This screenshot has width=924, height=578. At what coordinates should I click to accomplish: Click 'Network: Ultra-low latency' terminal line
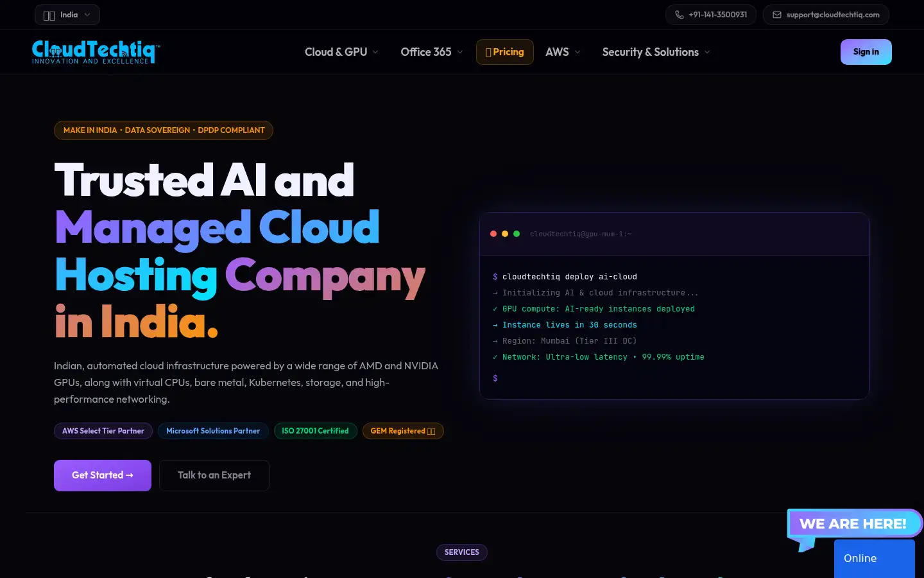click(x=598, y=357)
